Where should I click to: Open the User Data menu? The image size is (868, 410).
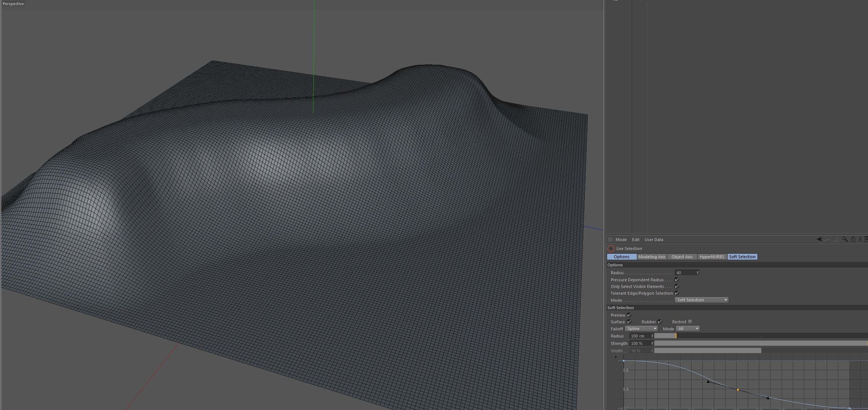654,240
